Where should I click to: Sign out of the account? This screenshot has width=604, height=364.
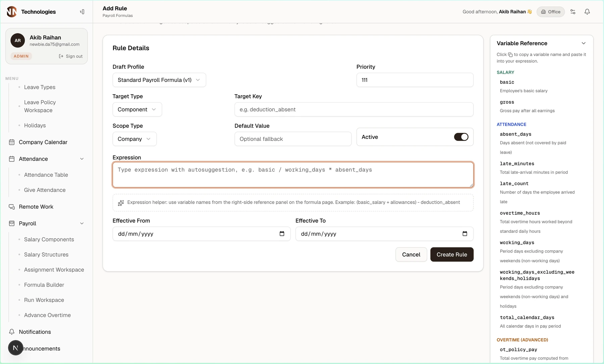coord(71,56)
